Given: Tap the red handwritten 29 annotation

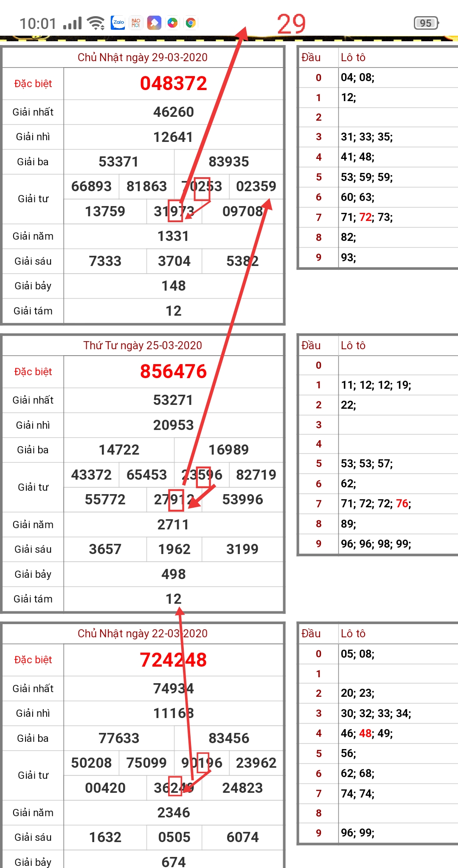Looking at the screenshot, I should (291, 24).
